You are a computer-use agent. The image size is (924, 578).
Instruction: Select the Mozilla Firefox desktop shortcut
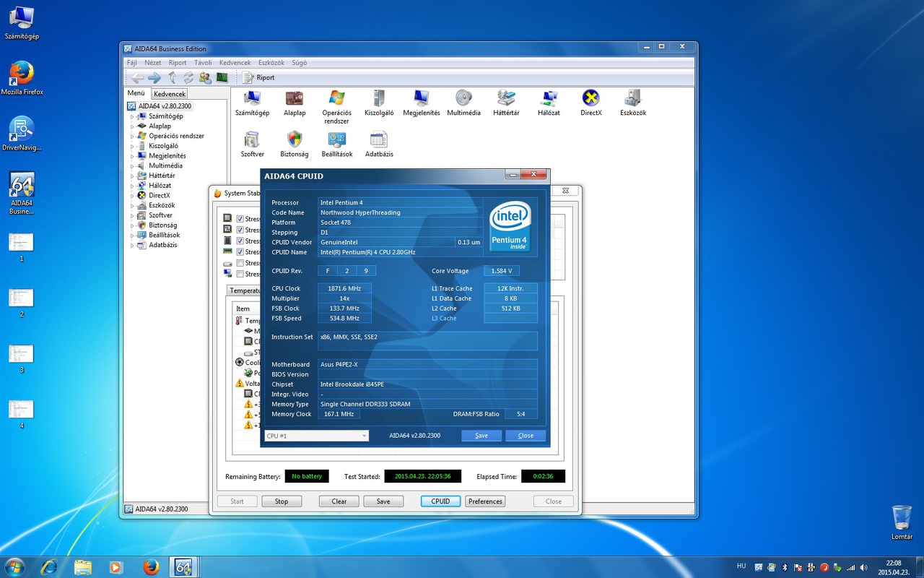(x=22, y=78)
